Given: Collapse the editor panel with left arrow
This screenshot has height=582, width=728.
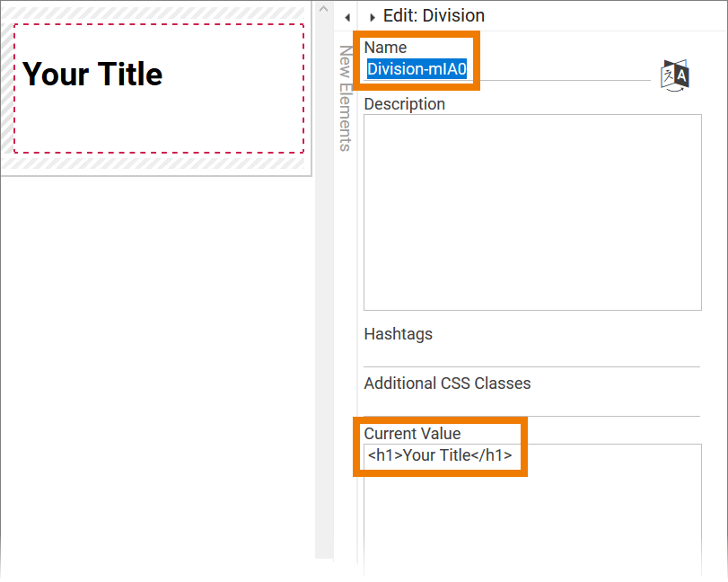Looking at the screenshot, I should click(347, 17).
